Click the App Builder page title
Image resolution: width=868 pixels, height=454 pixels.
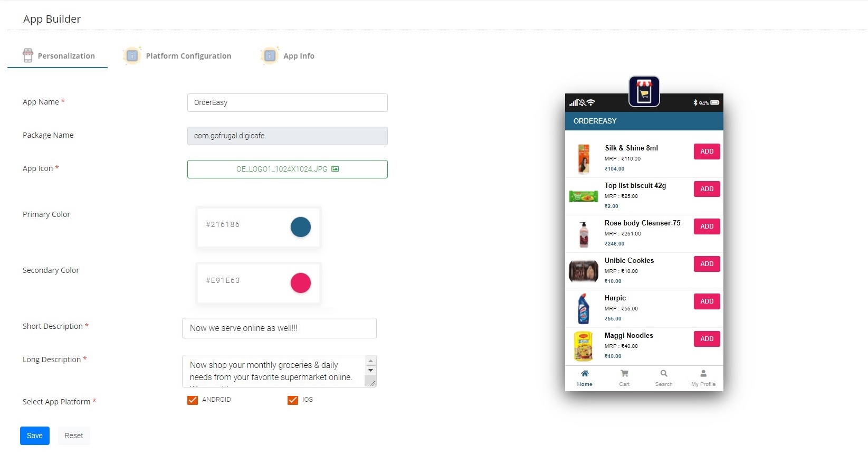[x=52, y=19]
